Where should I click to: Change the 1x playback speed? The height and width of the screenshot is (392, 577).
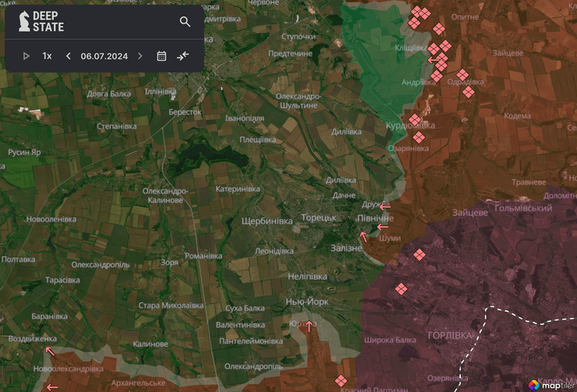[47, 56]
